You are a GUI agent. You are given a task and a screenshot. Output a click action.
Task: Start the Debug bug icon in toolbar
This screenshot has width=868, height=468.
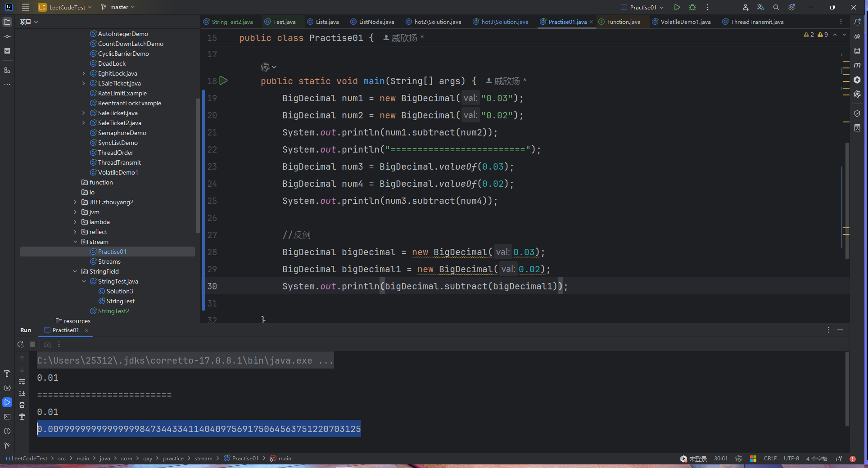[692, 7]
